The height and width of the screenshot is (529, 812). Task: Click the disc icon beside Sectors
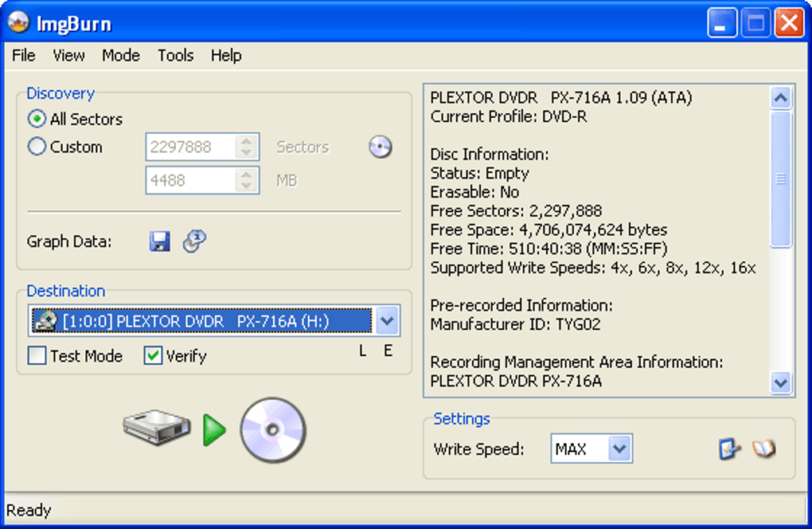[x=380, y=147]
